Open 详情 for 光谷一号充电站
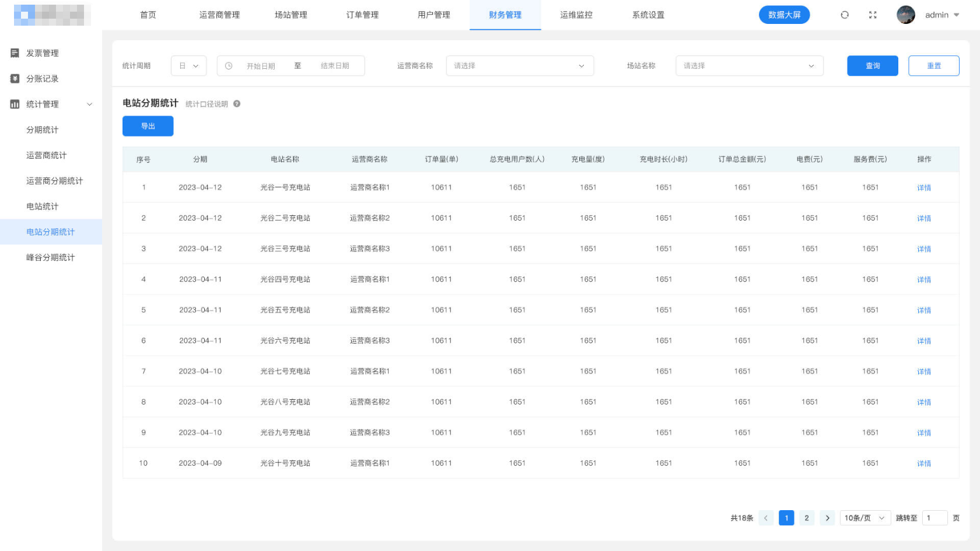The width and height of the screenshot is (980, 551). point(924,188)
